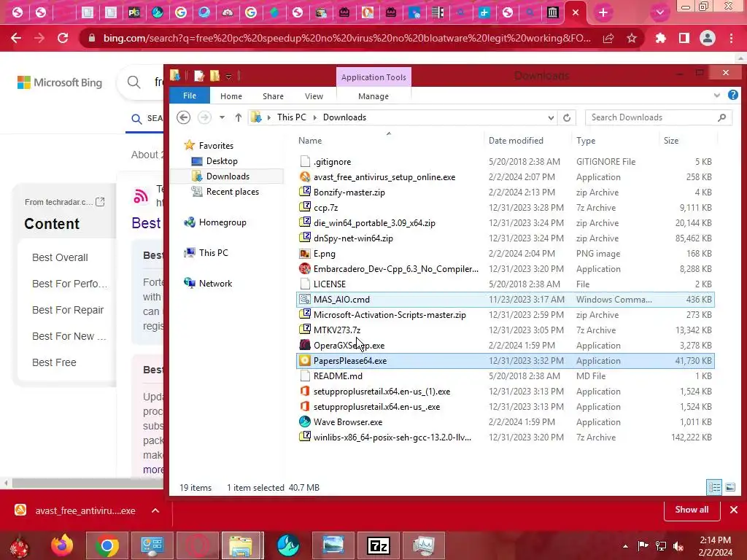Open Chrome tab search dropdown
747x560 pixels.
[659, 12]
